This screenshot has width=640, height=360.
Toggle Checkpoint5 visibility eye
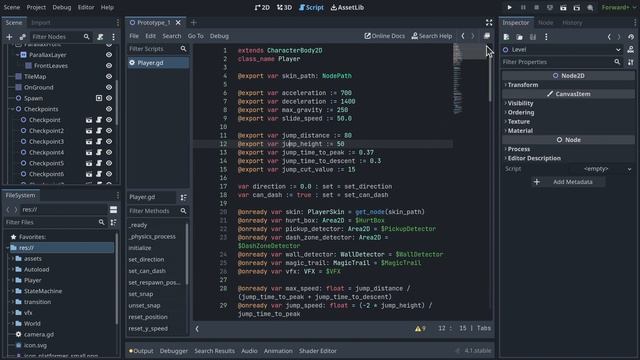coord(109,163)
